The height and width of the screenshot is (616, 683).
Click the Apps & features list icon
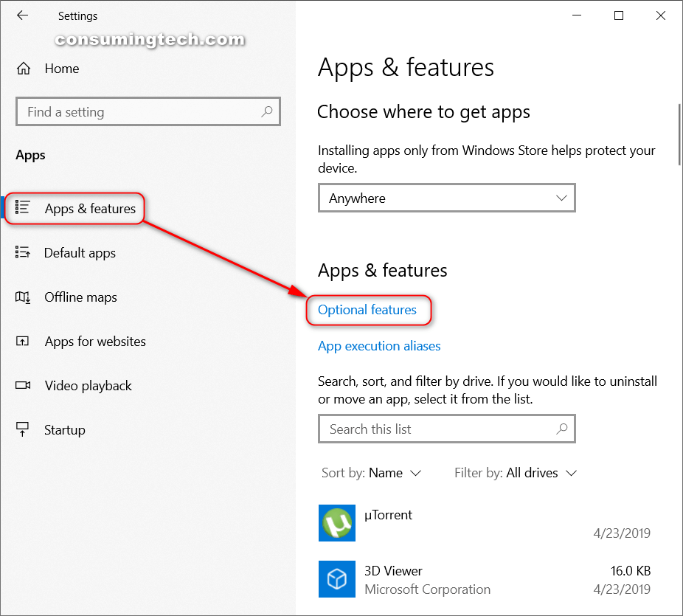[x=23, y=207]
